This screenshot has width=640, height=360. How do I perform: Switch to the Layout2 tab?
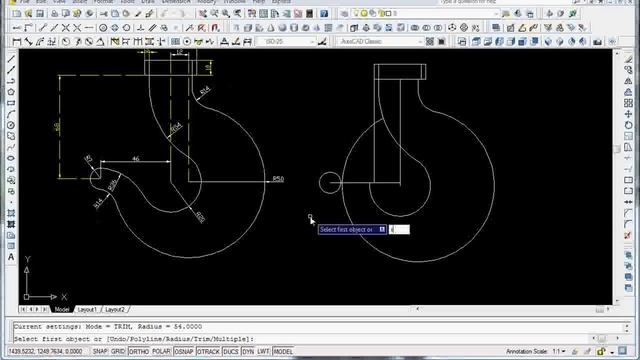[x=115, y=310]
